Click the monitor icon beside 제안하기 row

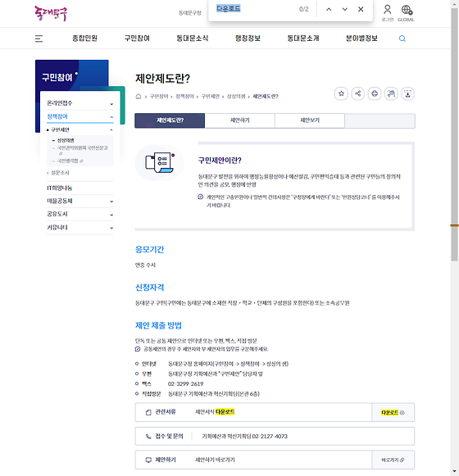(x=148, y=460)
